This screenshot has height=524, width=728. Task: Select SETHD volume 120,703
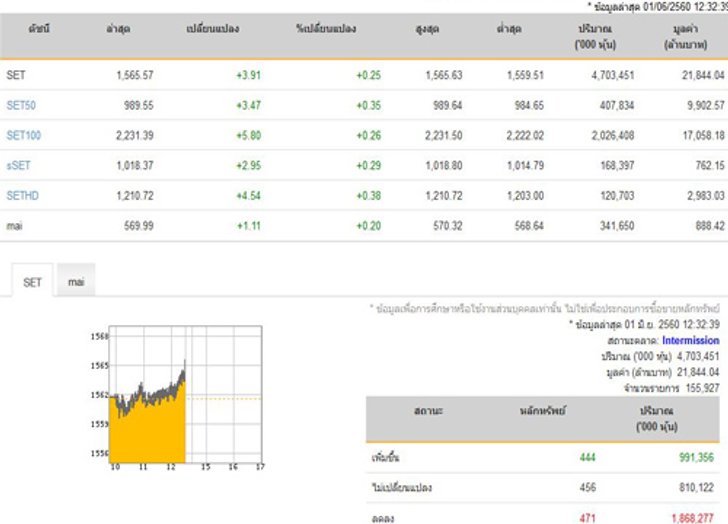pyautogui.click(x=617, y=196)
